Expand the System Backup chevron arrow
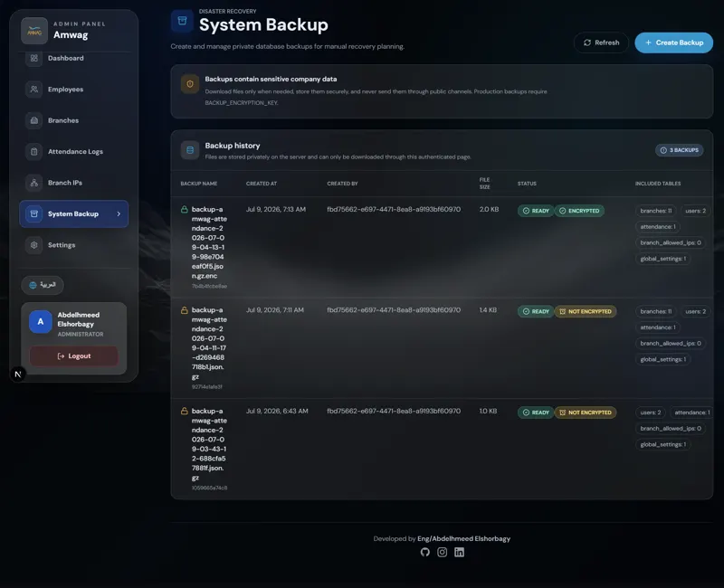Viewport: 724px width, 588px height. coord(119,213)
